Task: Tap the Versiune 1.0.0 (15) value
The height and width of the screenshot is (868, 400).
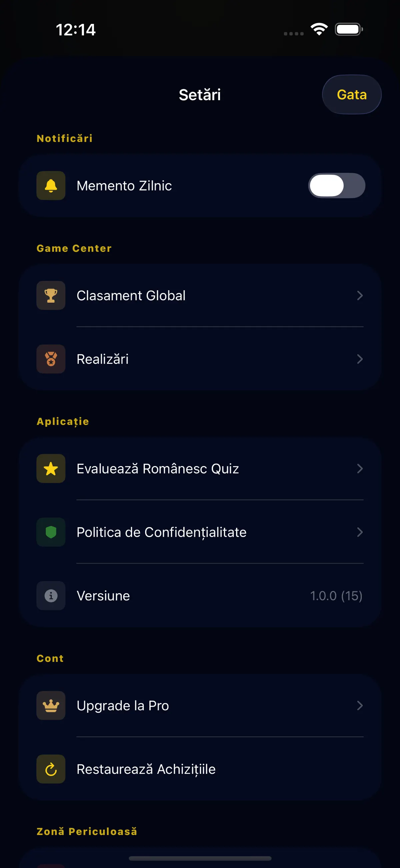Action: (336, 596)
